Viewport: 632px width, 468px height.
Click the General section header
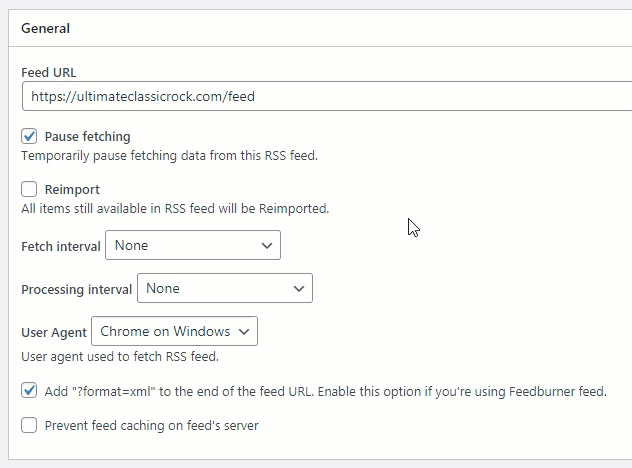coord(46,28)
